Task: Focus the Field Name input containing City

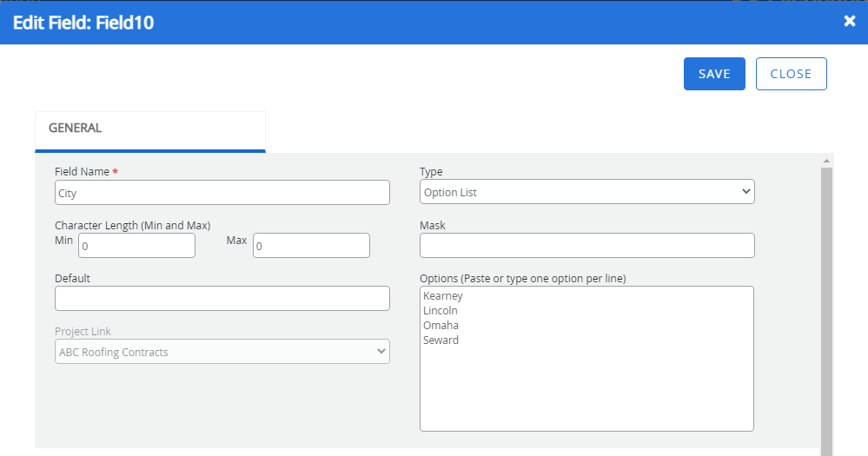Action: click(222, 193)
